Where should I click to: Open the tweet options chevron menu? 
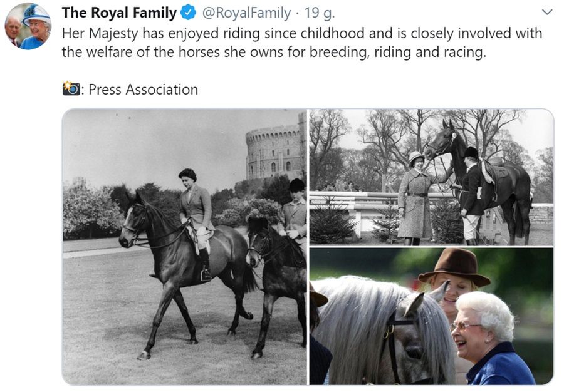pyautogui.click(x=546, y=13)
